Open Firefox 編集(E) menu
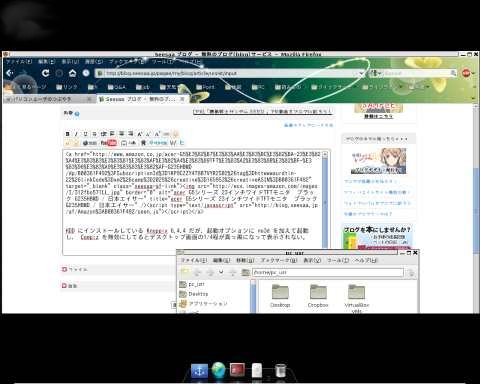 pyautogui.click(x=46, y=62)
